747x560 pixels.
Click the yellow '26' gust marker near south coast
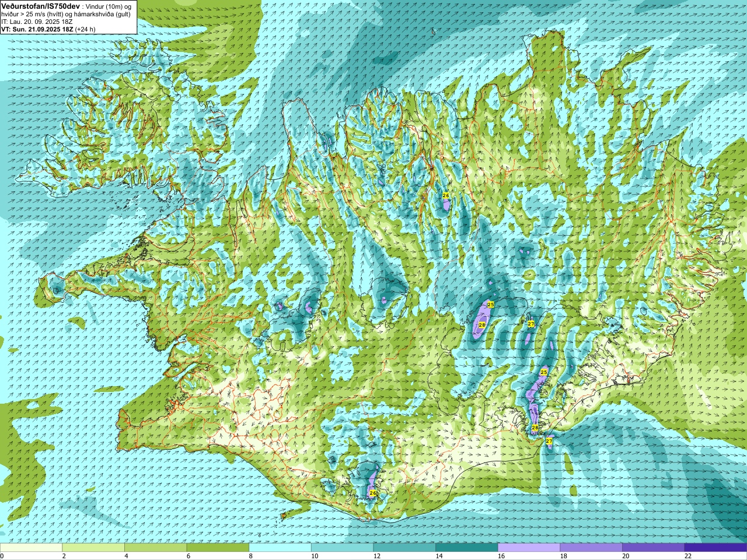click(373, 493)
